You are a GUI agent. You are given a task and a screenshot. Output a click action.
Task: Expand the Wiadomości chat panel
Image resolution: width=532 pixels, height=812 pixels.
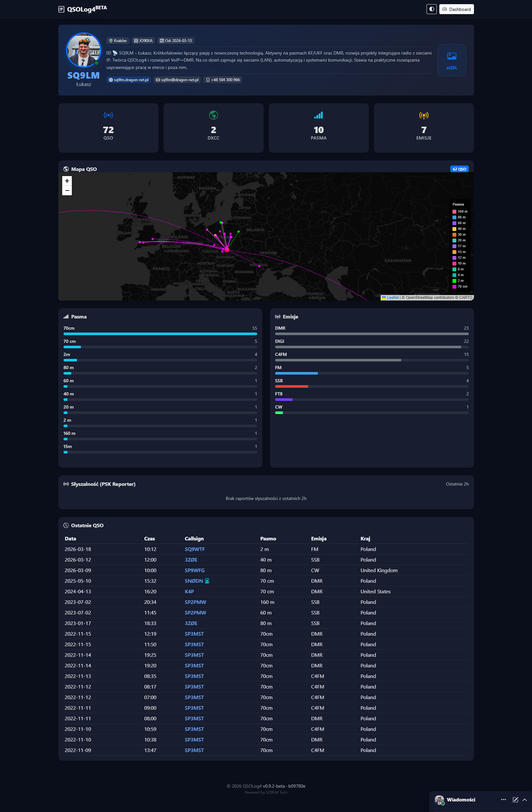tap(525, 799)
